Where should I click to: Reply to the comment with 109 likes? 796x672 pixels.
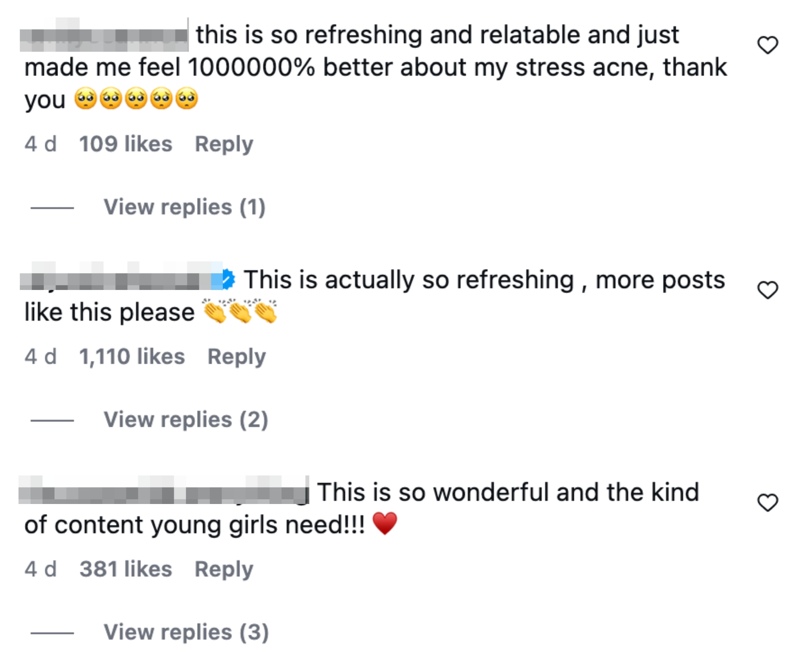click(224, 144)
